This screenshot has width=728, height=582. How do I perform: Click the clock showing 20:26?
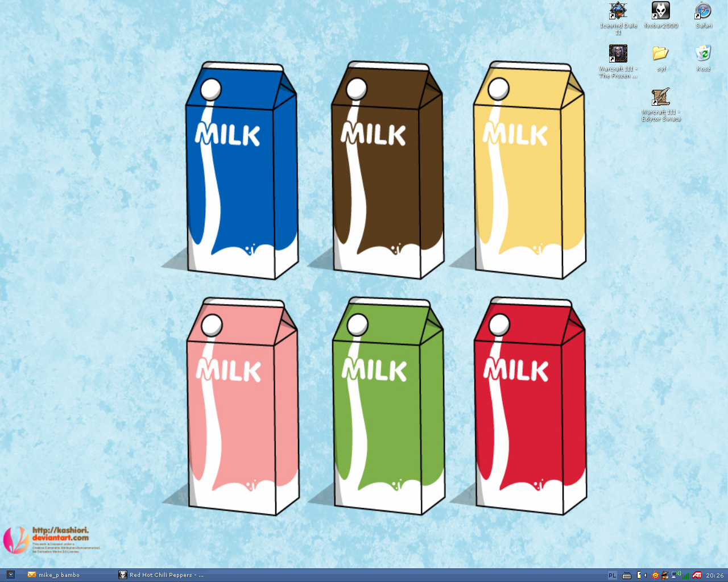click(714, 575)
